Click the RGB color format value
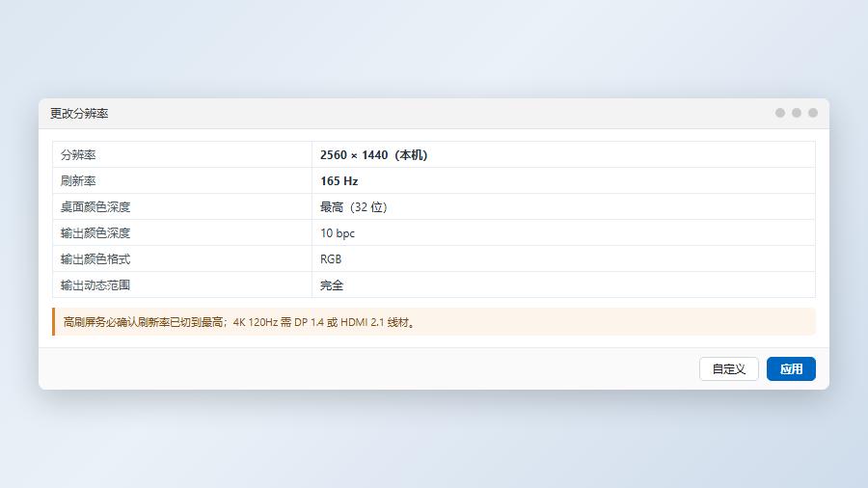 [331, 258]
